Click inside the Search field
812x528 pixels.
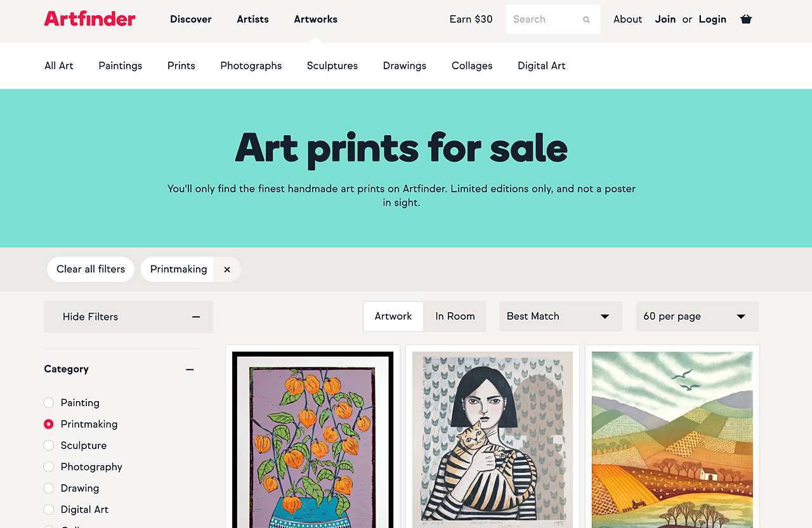tap(546, 19)
